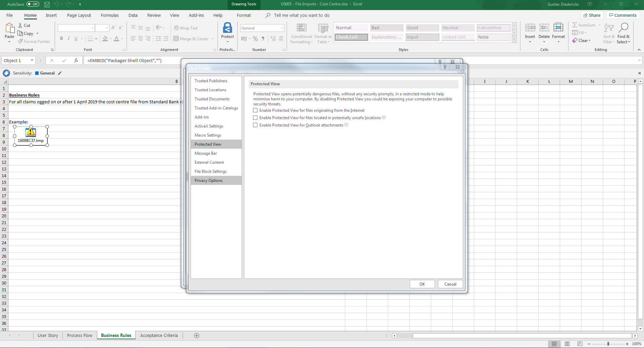Image resolution: width=644 pixels, height=348 pixels.
Task: Open the Review ribbon tab
Action: (x=154, y=15)
